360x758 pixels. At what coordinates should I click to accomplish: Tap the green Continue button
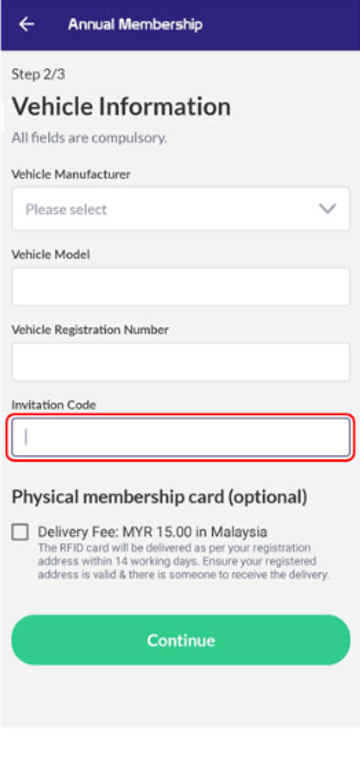click(181, 640)
